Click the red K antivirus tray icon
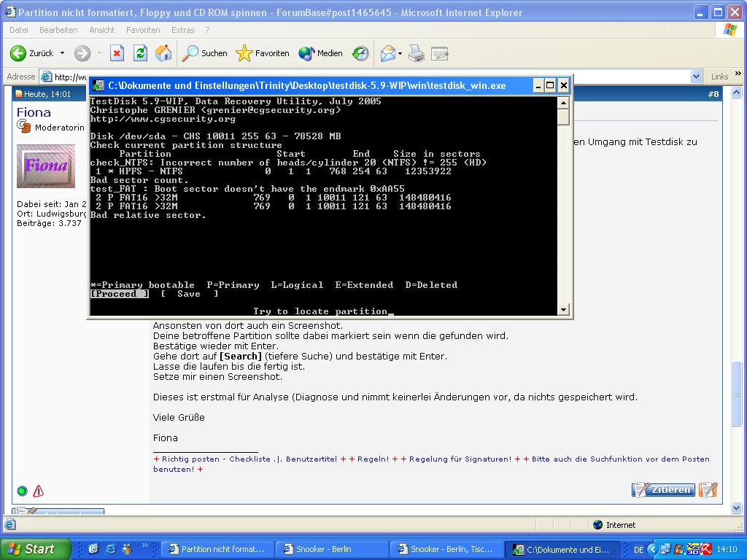Viewport: 747px width, 560px height. [x=706, y=549]
